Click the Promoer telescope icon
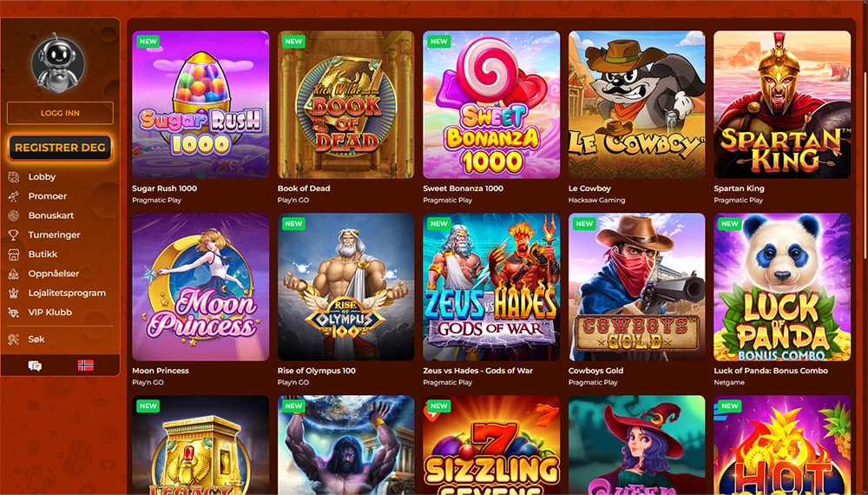The height and width of the screenshot is (495, 868). point(14,196)
